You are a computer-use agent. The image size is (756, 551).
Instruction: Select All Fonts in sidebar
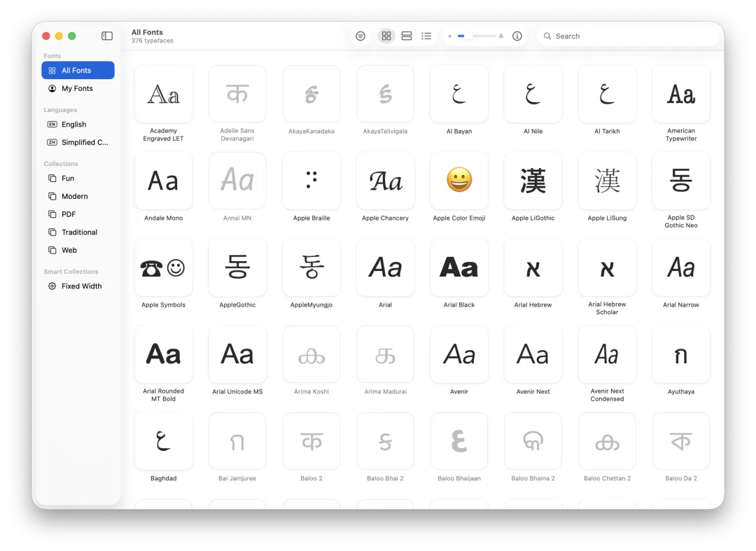coord(78,71)
